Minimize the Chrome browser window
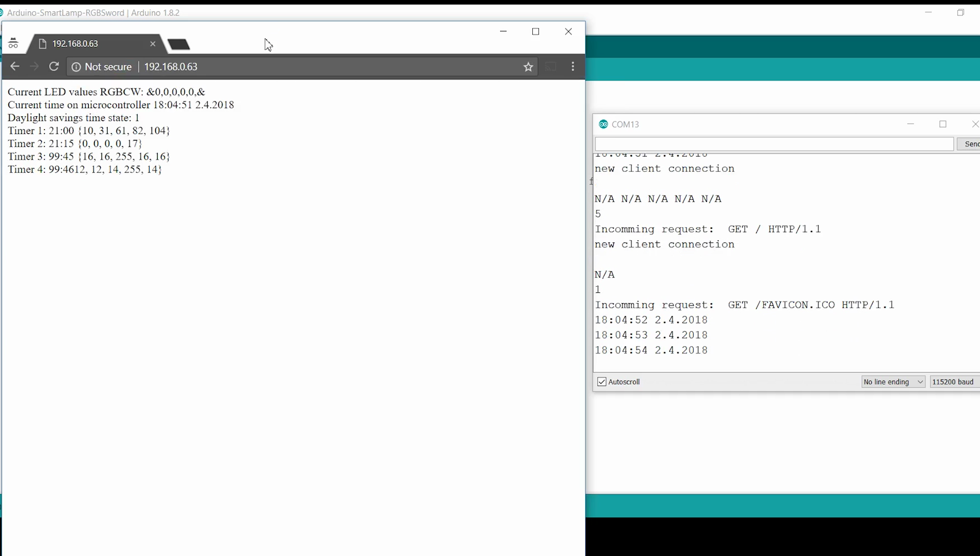Image resolution: width=980 pixels, height=556 pixels. pyautogui.click(x=503, y=32)
